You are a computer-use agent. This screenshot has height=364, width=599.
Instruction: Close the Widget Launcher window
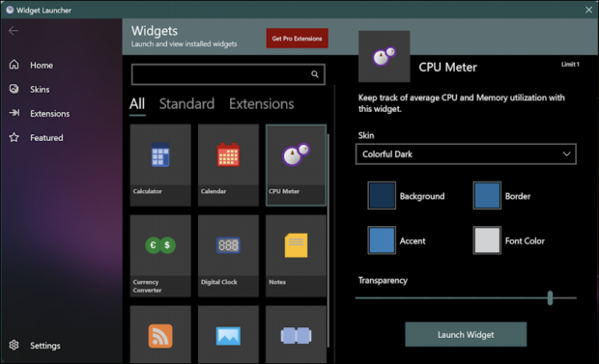pos(588,10)
